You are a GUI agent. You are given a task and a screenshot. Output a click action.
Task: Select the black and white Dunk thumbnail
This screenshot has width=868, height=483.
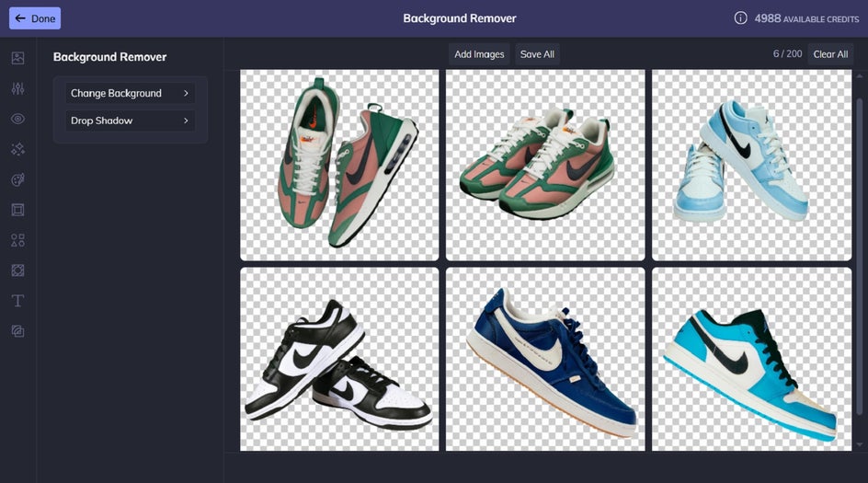pos(339,360)
